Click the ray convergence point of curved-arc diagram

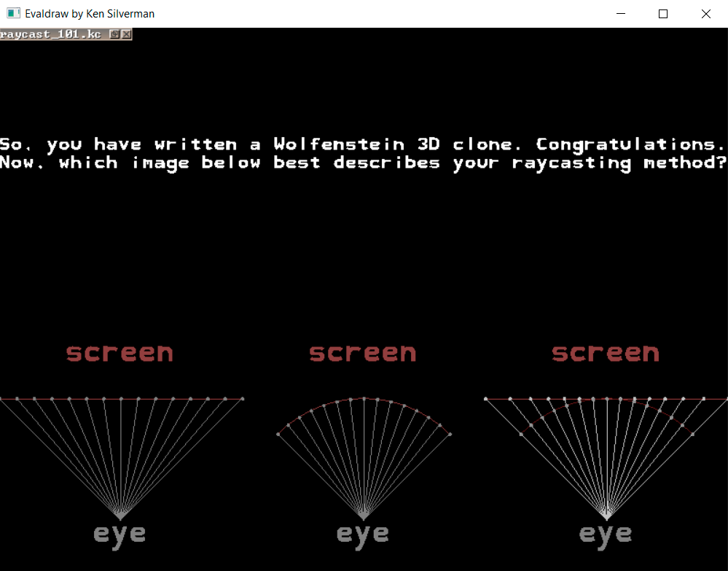[x=364, y=518]
